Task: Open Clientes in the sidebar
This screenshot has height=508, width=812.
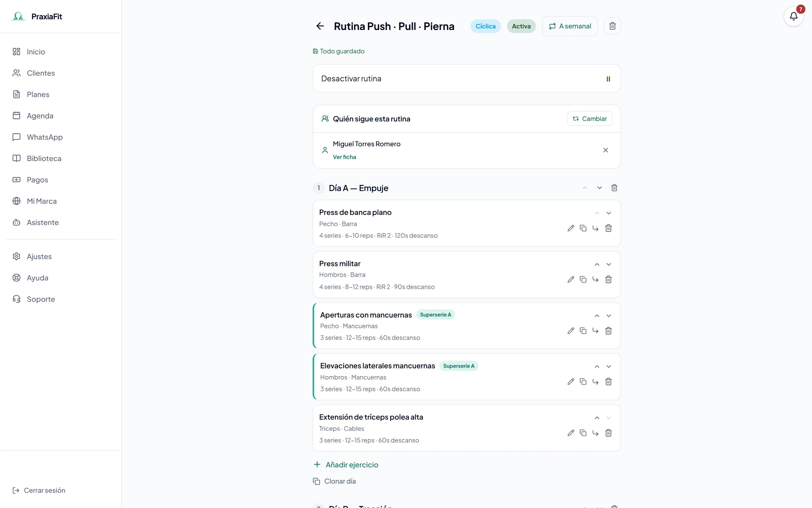Action: (61, 73)
